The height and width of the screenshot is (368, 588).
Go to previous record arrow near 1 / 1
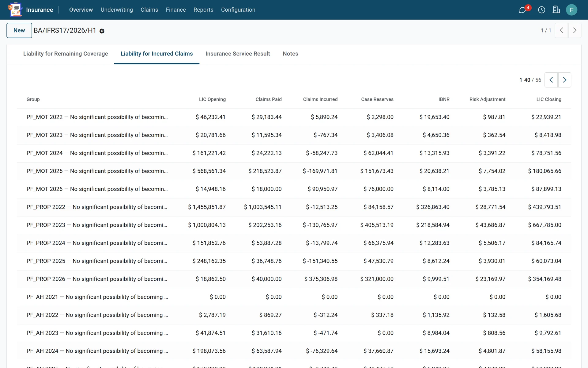(561, 30)
